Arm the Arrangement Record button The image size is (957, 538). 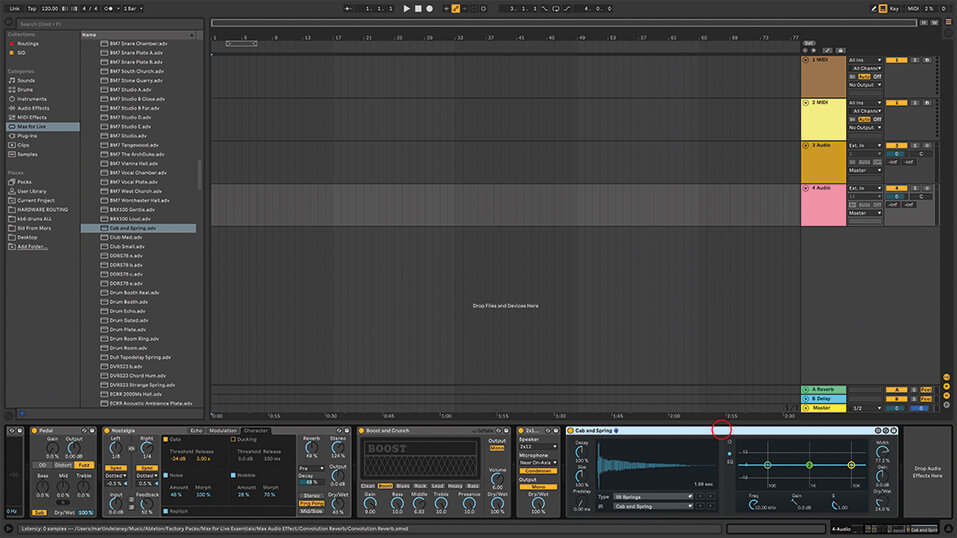pyautogui.click(x=429, y=9)
